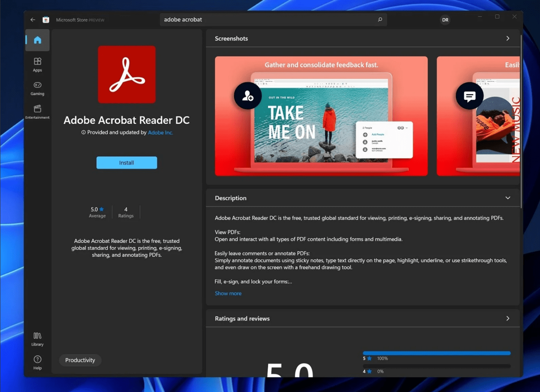Collapse the Description section chevron

508,198
